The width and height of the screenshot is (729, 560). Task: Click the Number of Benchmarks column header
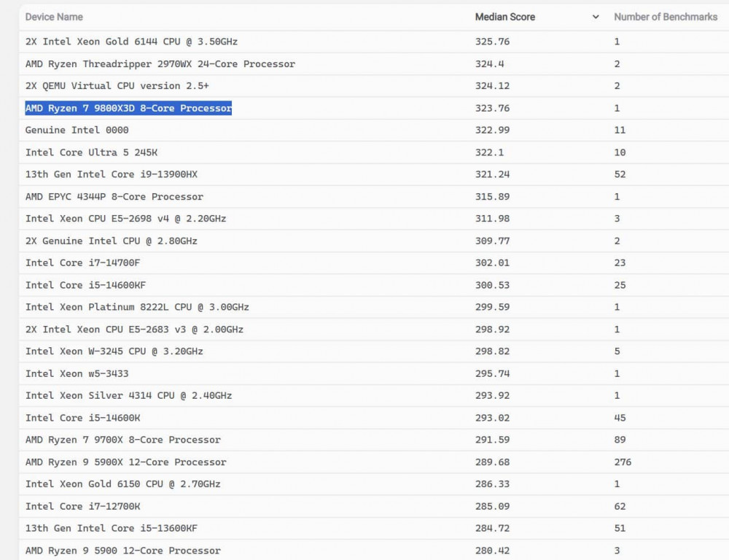click(666, 17)
